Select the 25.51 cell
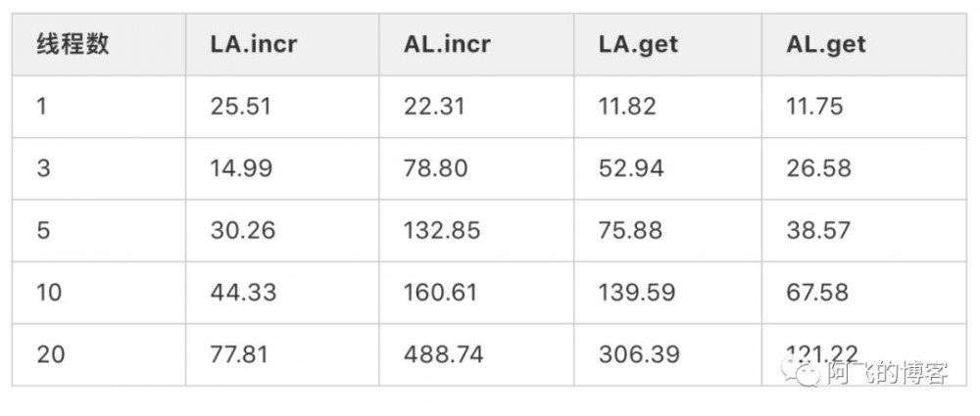 (x=243, y=107)
